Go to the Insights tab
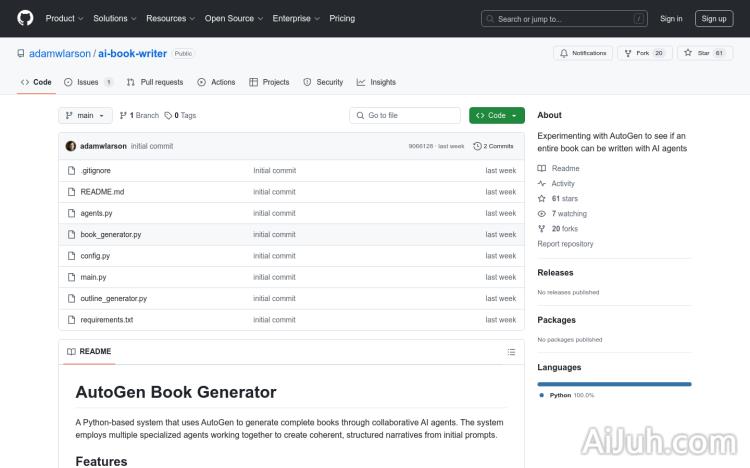Viewport: 750px width, 468px height. (377, 82)
